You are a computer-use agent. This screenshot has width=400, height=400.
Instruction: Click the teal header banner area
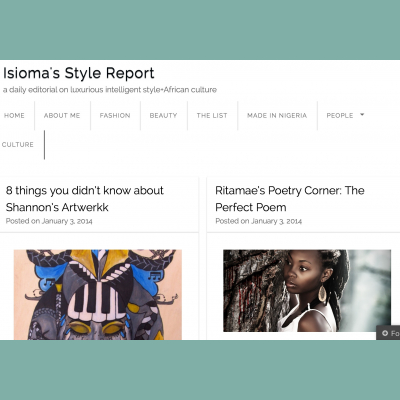pos(200,30)
